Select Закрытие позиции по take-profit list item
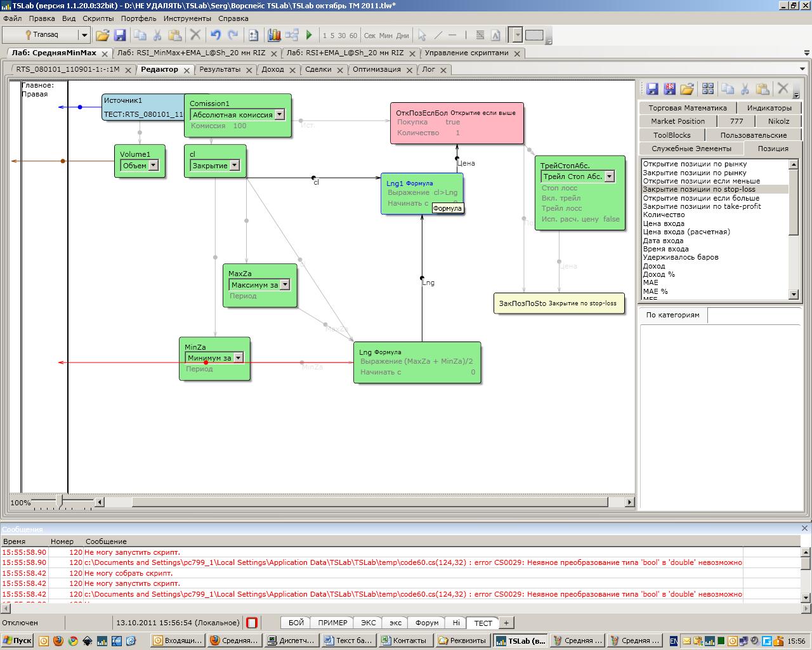This screenshot has width=812, height=650. pyautogui.click(x=702, y=206)
